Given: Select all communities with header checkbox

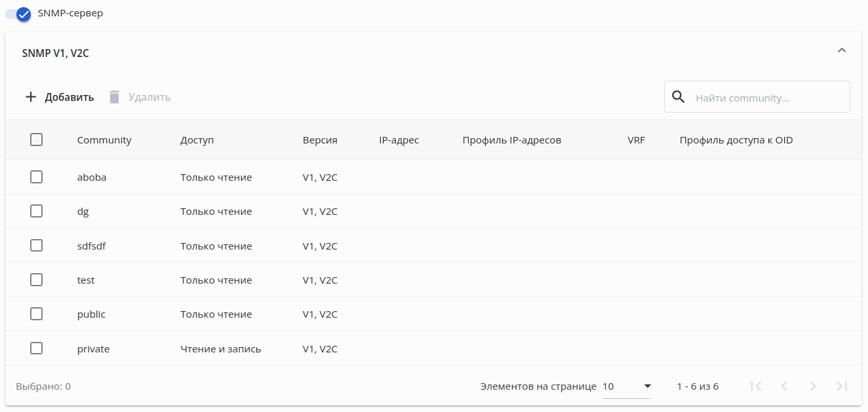Looking at the screenshot, I should pos(37,140).
